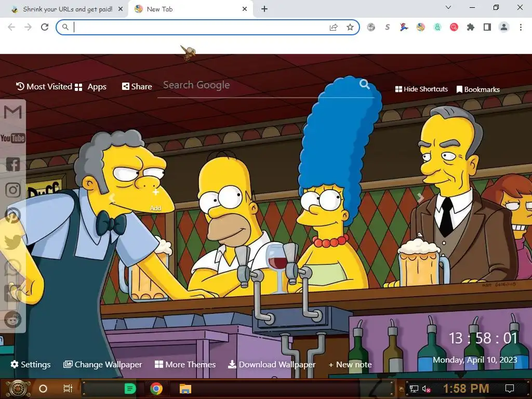Open the Extensions puzzle icon

471,27
